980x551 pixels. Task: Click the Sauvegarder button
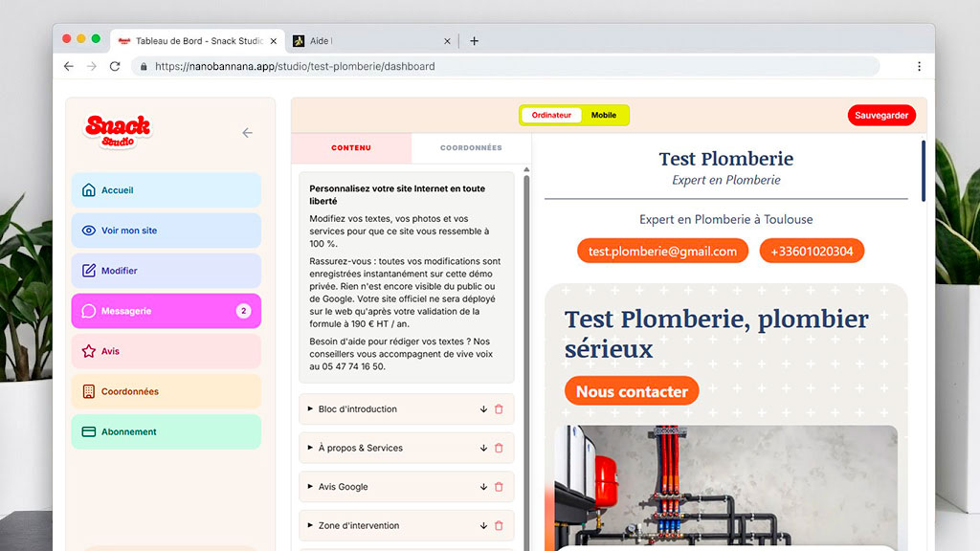[x=881, y=115]
